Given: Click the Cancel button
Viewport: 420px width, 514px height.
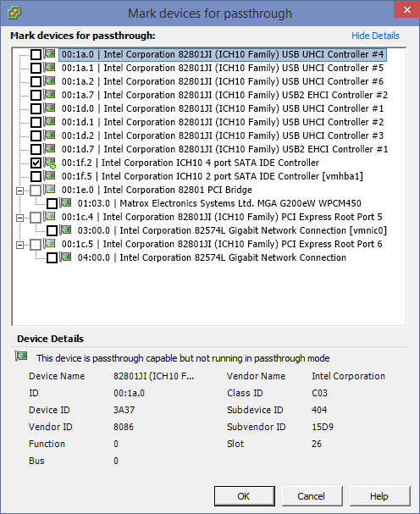Looking at the screenshot, I should click(312, 496).
